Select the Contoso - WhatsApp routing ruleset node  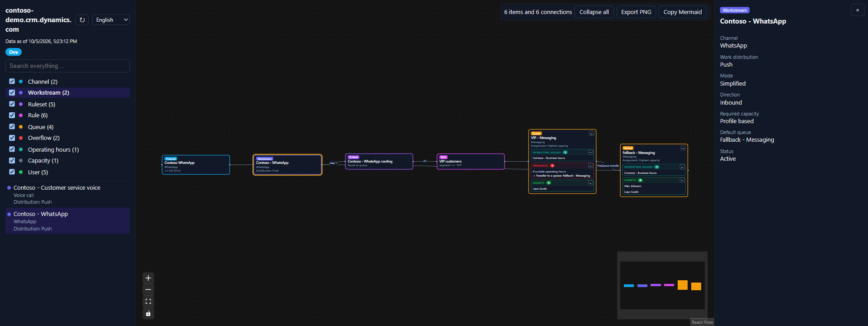click(x=379, y=162)
